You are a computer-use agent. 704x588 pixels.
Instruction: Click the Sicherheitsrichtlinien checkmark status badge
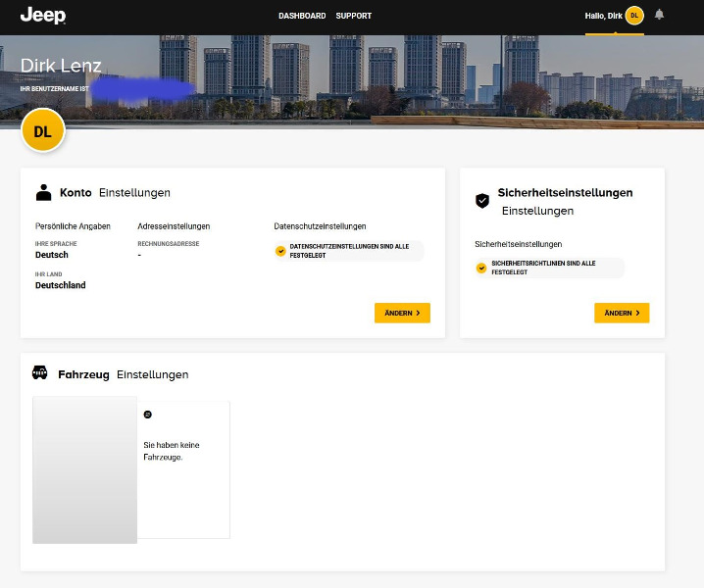click(549, 268)
